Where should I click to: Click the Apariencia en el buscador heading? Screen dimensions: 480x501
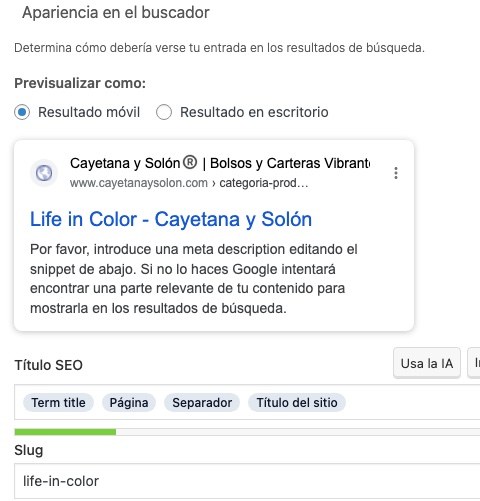click(116, 13)
